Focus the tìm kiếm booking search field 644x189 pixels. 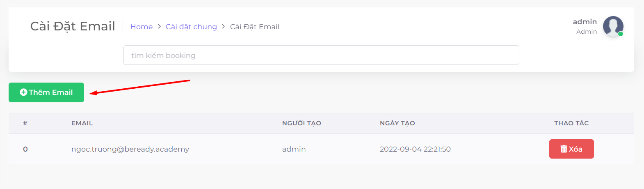(321, 55)
